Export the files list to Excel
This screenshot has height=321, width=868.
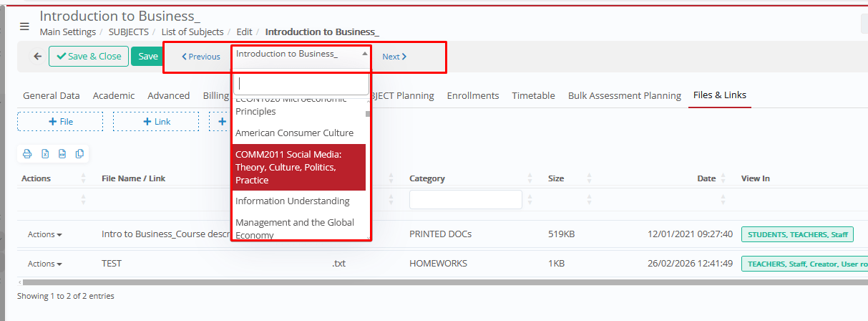tap(45, 153)
